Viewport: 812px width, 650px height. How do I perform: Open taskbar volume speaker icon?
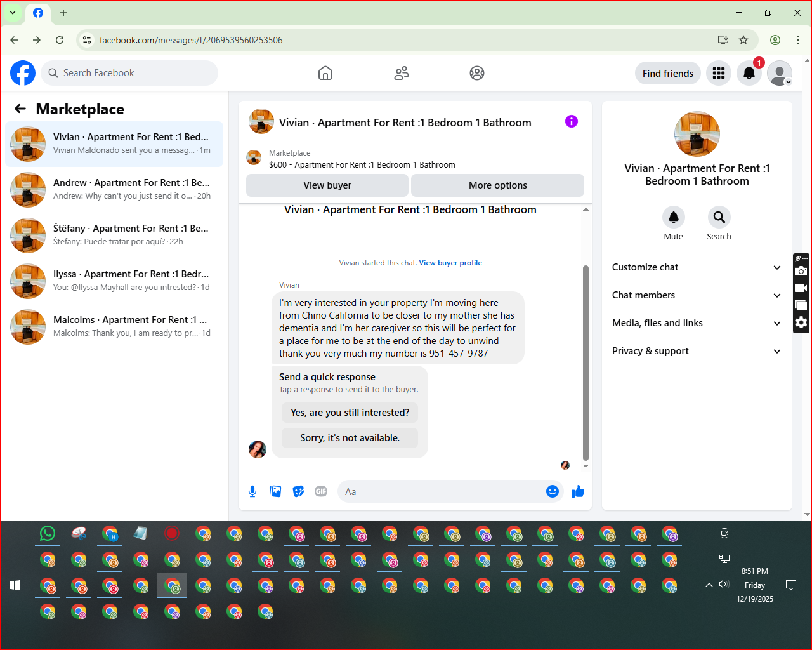[x=724, y=585]
